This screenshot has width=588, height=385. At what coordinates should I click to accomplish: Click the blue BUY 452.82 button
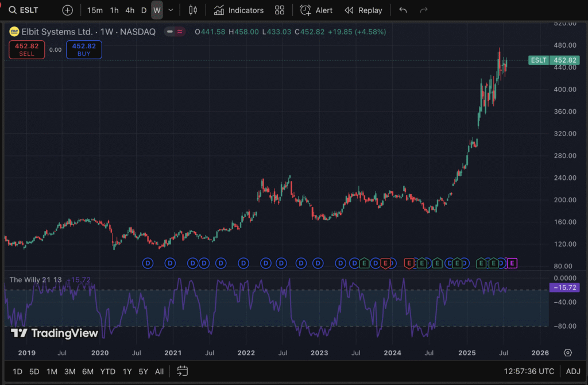(x=84, y=50)
